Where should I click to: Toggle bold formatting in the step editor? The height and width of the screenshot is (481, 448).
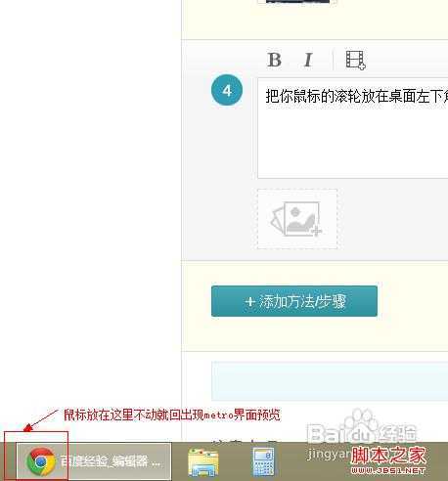coord(274,60)
